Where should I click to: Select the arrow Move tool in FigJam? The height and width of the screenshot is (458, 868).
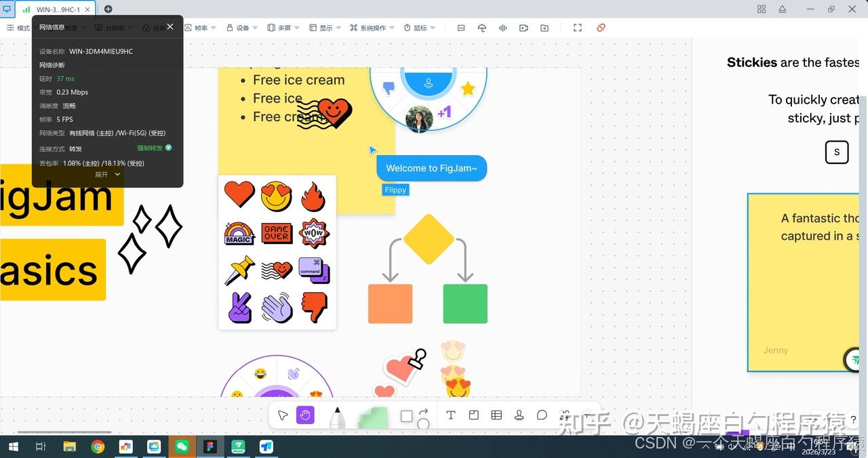pos(283,415)
